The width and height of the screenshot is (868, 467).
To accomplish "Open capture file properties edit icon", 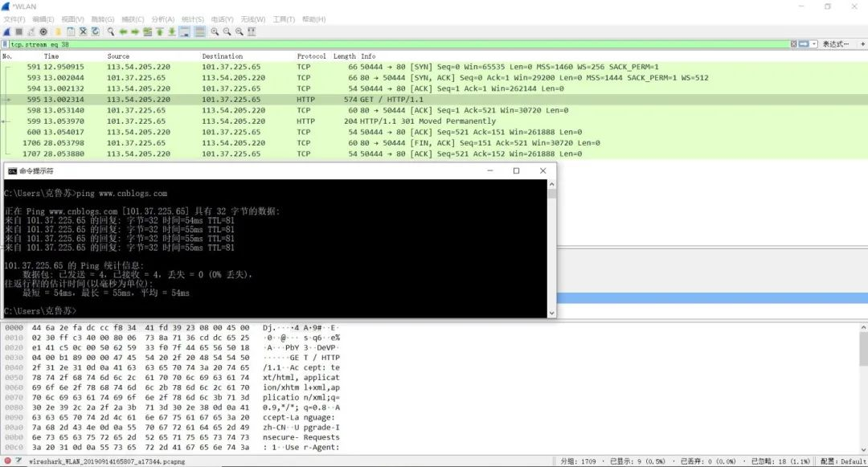I will tap(18, 461).
